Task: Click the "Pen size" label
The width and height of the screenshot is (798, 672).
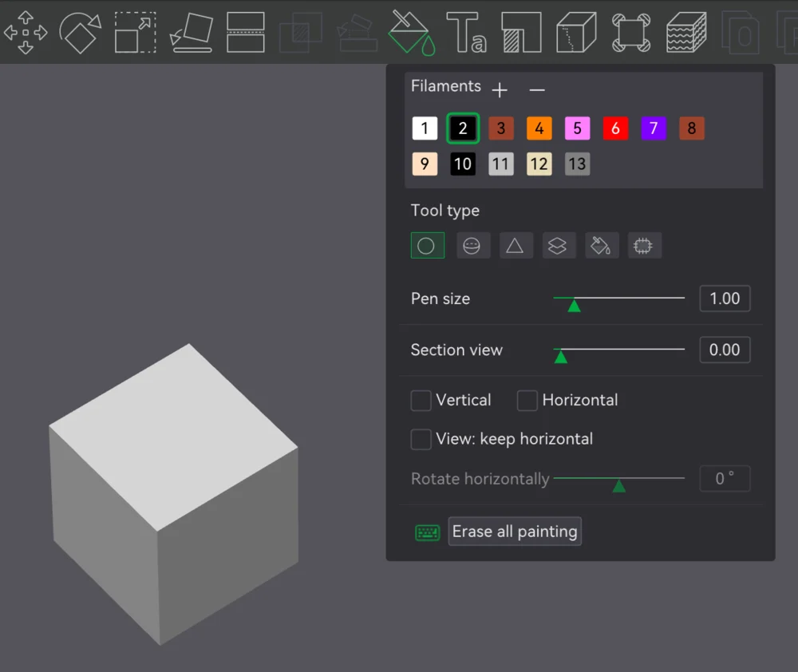Action: tap(440, 298)
